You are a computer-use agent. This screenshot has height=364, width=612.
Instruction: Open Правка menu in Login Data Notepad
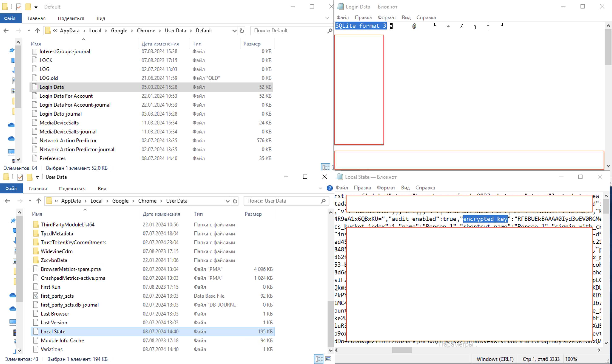(x=363, y=17)
